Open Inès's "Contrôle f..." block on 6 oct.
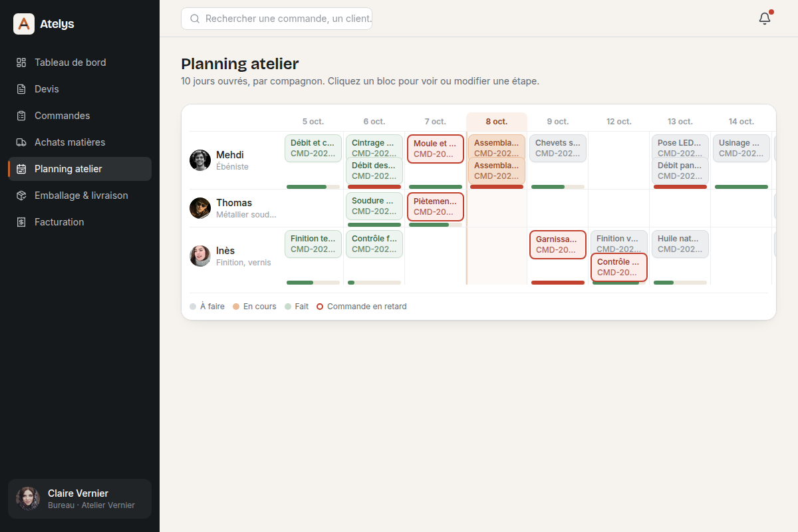798x532 pixels. pos(374,244)
